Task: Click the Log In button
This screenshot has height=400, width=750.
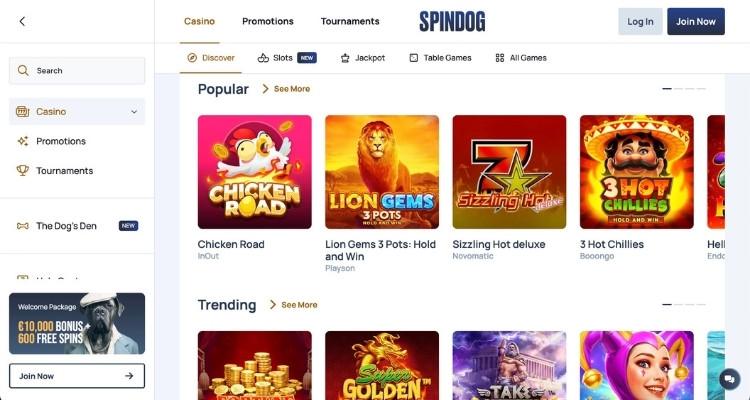Action: (640, 22)
